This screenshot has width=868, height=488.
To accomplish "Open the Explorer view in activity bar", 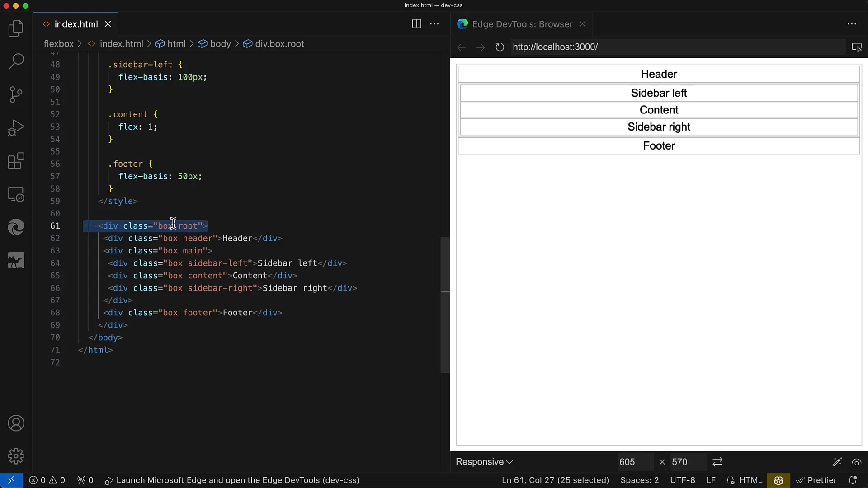I will point(16,28).
